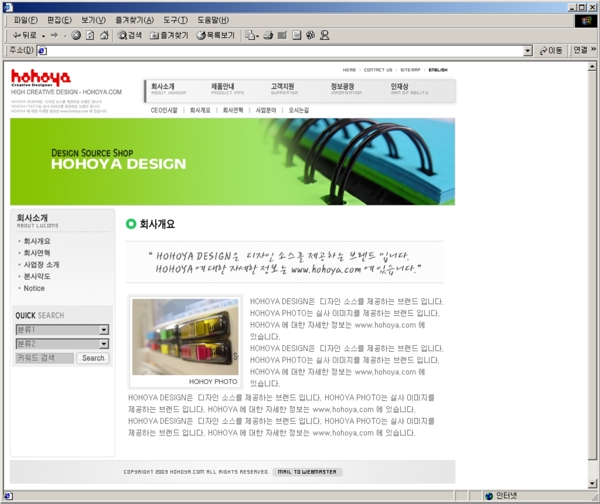Select the 제품안내 main navigation tab
The height and width of the screenshot is (504, 600).
(227, 89)
